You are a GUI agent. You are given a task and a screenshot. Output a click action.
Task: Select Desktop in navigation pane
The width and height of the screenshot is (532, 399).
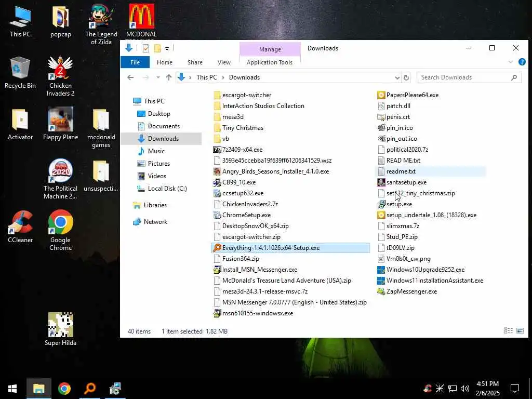(x=159, y=114)
